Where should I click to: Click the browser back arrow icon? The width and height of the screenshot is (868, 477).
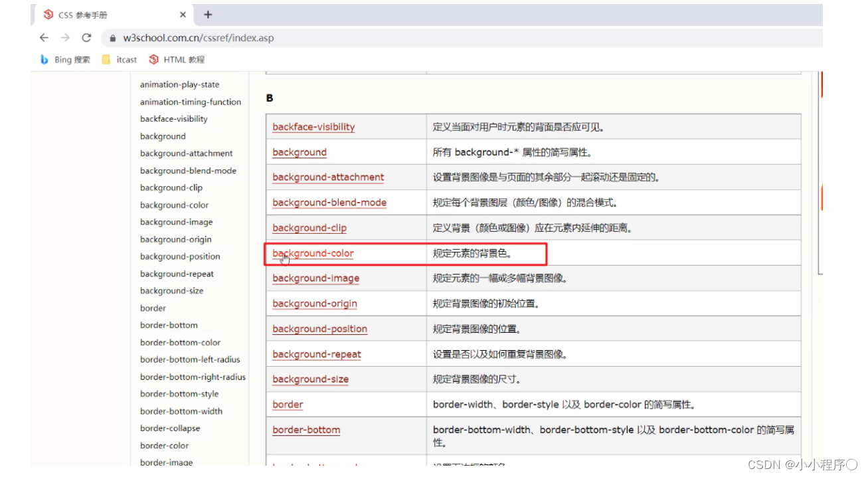(x=43, y=39)
